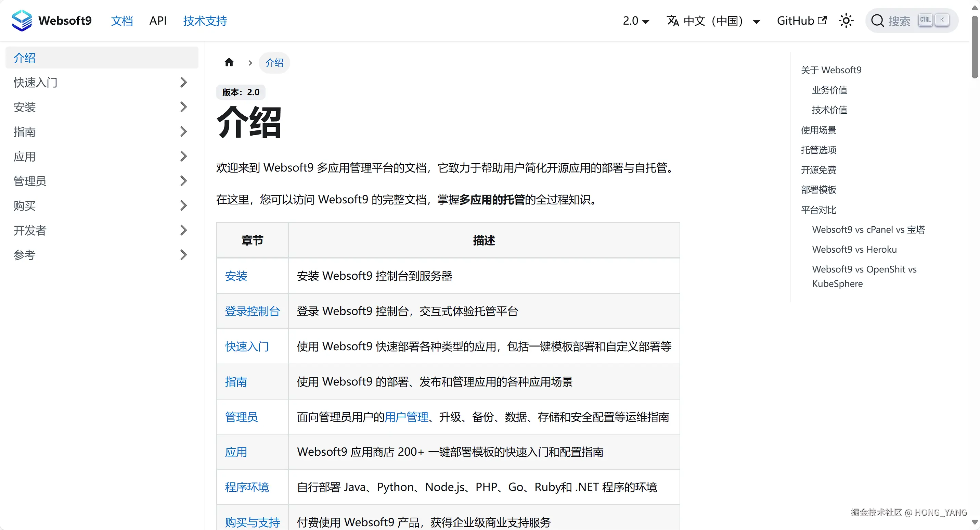Open the API navbar item
Screen dimensions: 980x530
point(158,21)
